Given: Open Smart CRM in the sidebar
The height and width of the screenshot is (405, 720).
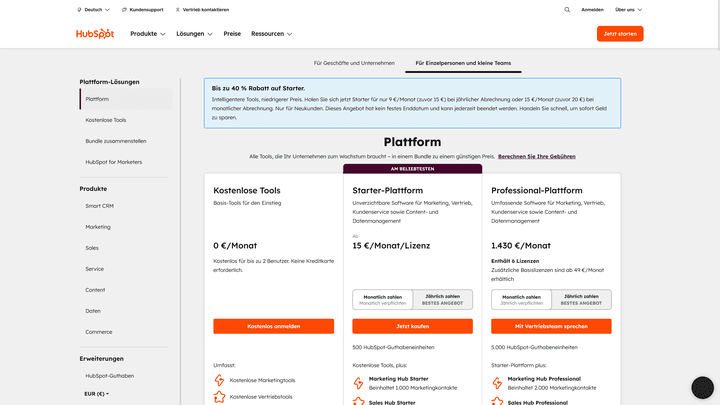Looking at the screenshot, I should (99, 206).
